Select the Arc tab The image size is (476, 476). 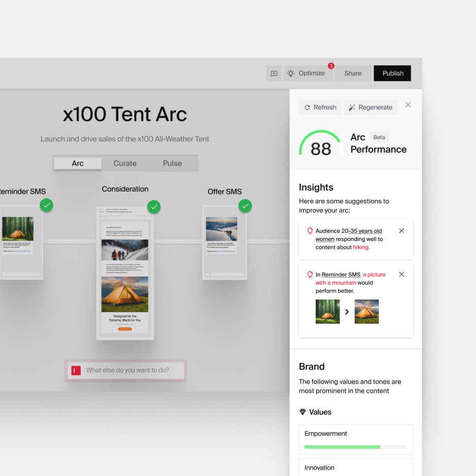(x=77, y=163)
